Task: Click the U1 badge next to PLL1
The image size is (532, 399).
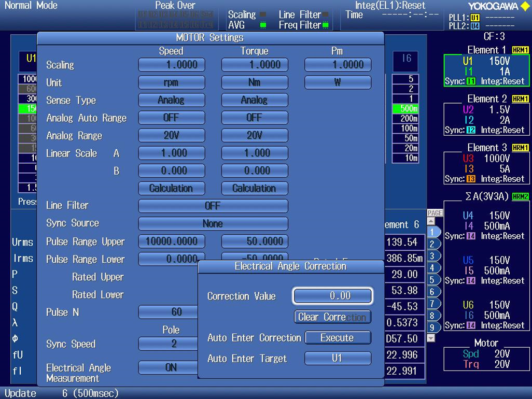Action: (x=475, y=18)
